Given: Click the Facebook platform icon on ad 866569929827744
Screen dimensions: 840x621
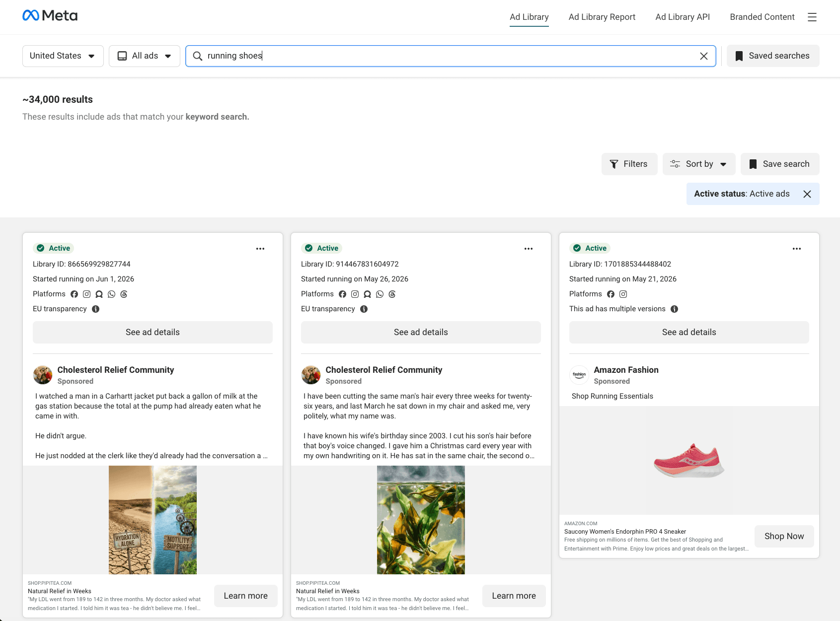Looking at the screenshot, I should tap(74, 294).
